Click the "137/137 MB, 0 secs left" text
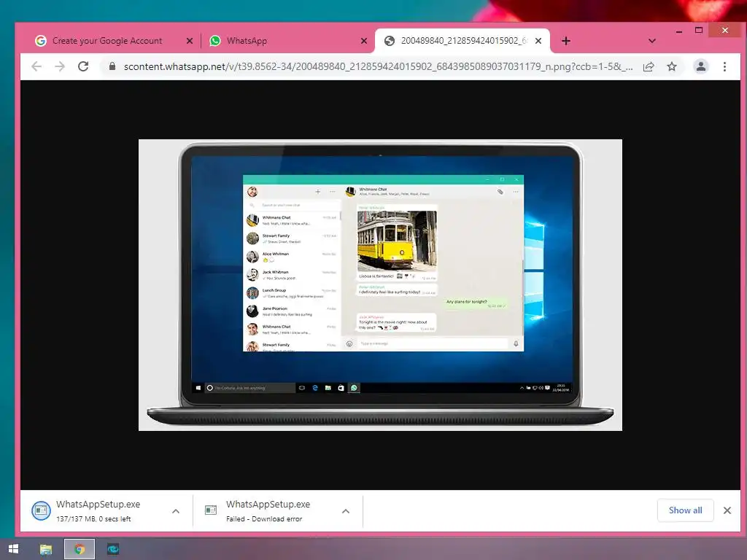Screen dimensions: 747x560 (93, 519)
